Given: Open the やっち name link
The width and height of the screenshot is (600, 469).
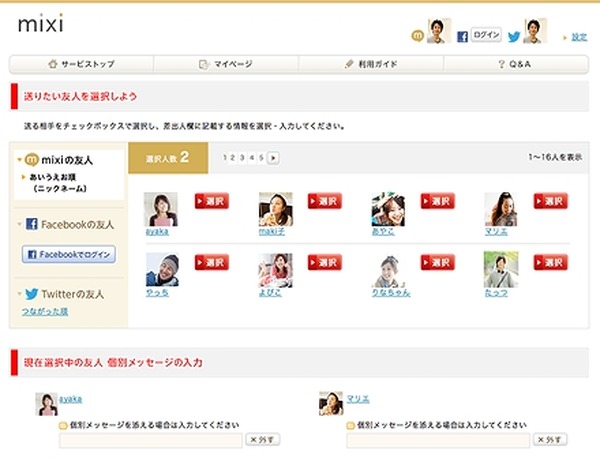Looking at the screenshot, I should [x=157, y=293].
